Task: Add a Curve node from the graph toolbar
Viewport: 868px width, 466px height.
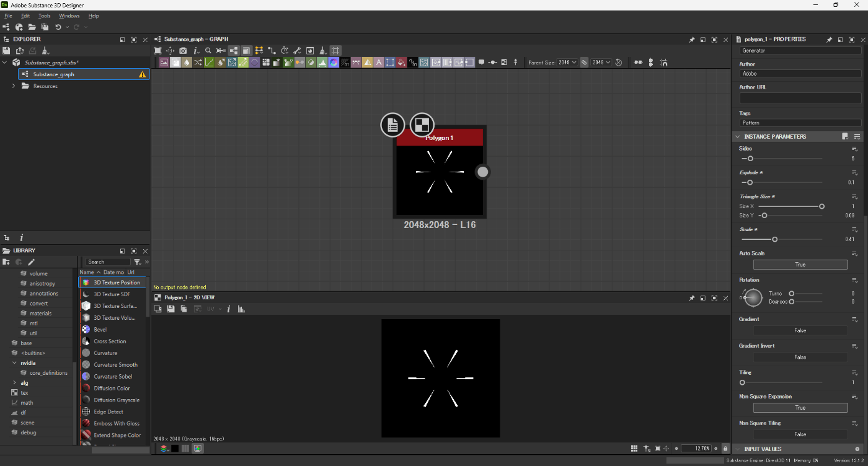Action: point(209,62)
